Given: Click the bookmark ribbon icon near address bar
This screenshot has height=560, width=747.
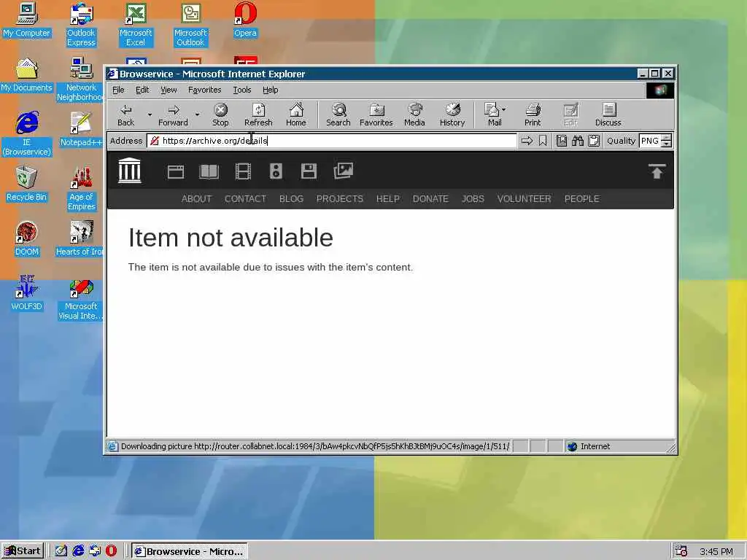Looking at the screenshot, I should pyautogui.click(x=543, y=141).
